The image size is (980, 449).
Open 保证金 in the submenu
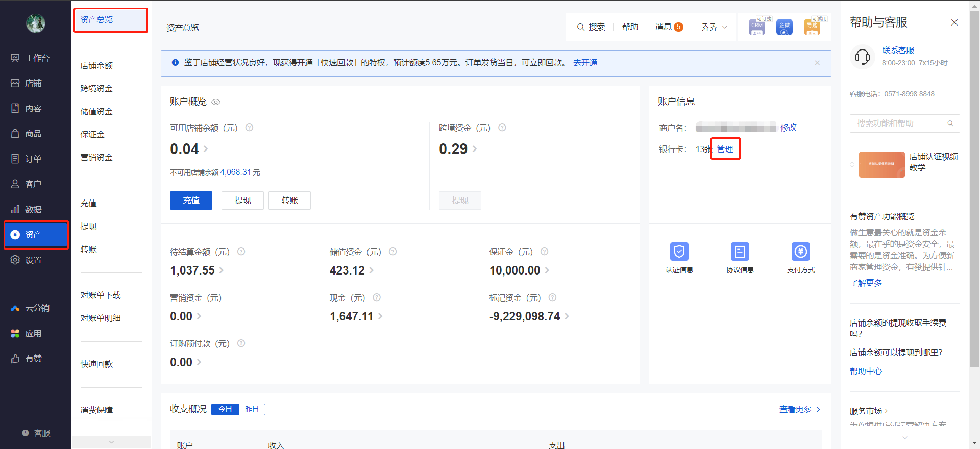pyautogui.click(x=92, y=135)
